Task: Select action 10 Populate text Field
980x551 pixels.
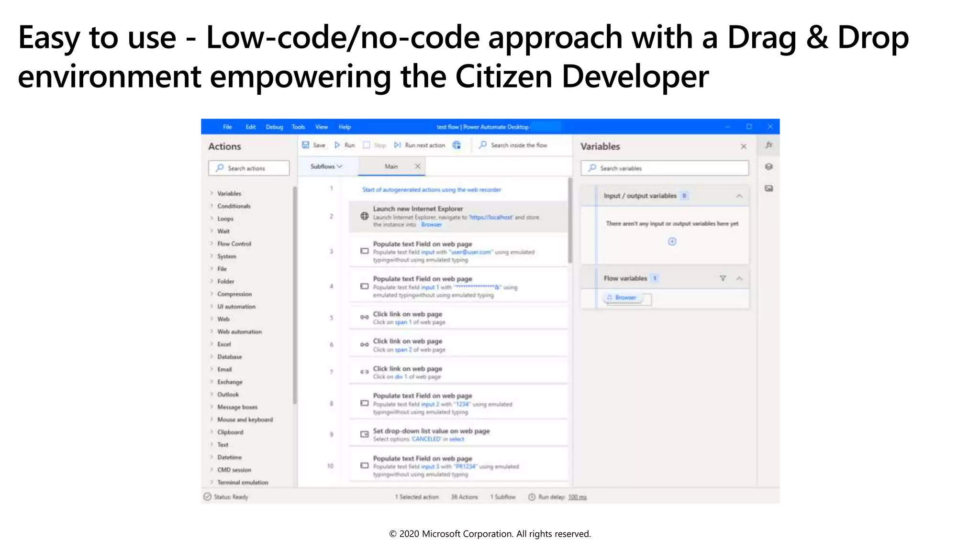Action: tap(458, 466)
